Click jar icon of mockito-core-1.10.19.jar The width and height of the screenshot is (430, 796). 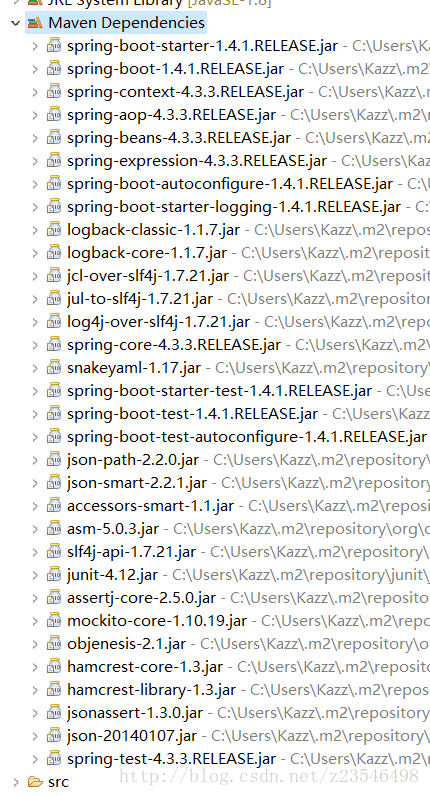click(54, 620)
